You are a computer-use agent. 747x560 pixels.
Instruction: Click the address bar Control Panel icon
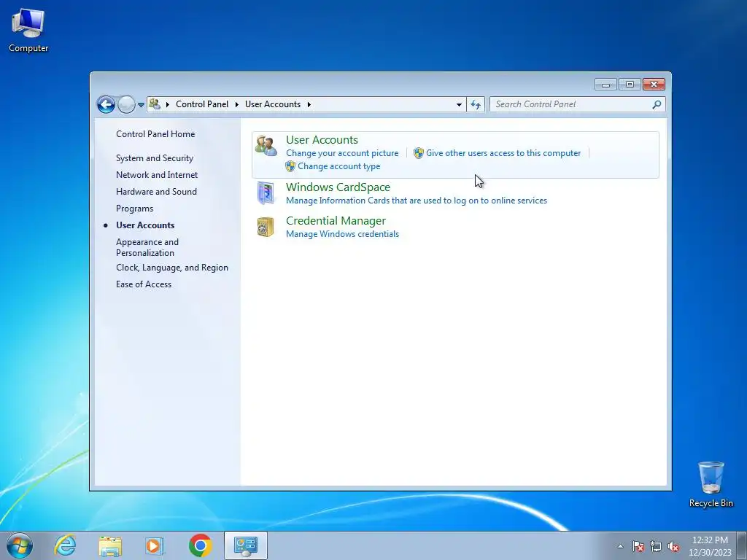155,104
